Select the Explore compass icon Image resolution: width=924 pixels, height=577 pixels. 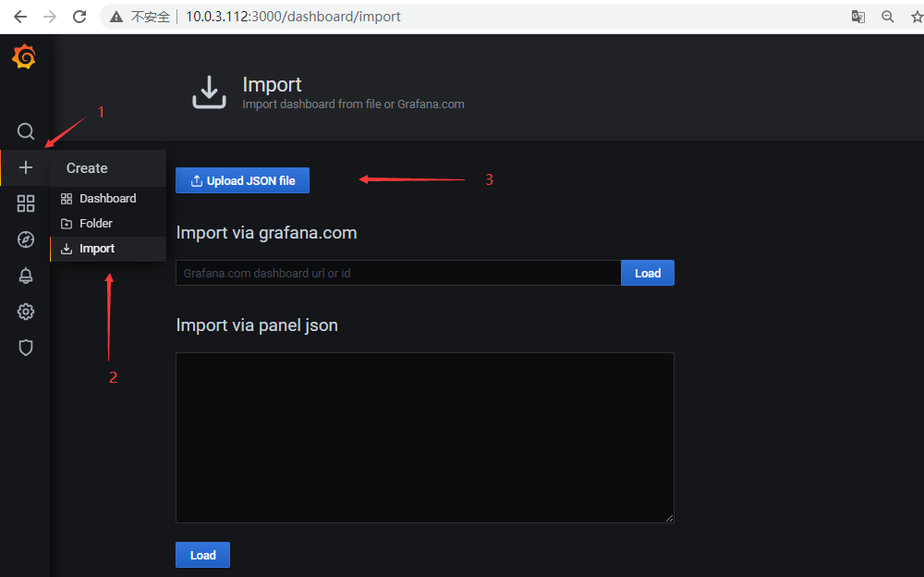pos(25,239)
